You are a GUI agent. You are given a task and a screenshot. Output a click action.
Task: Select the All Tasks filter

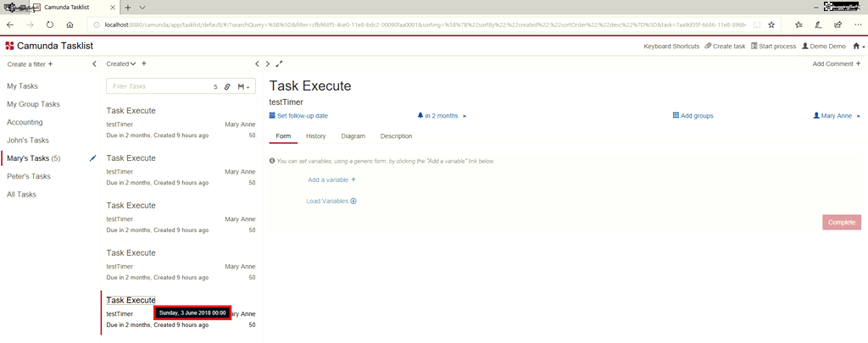(x=21, y=194)
